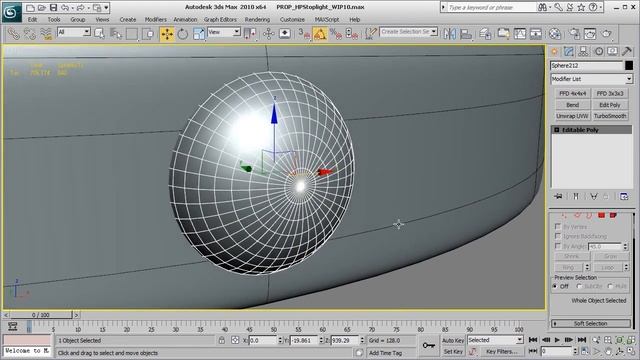Open the Create command panel tab
The width and height of the screenshot is (640, 360).
(x=554, y=51)
